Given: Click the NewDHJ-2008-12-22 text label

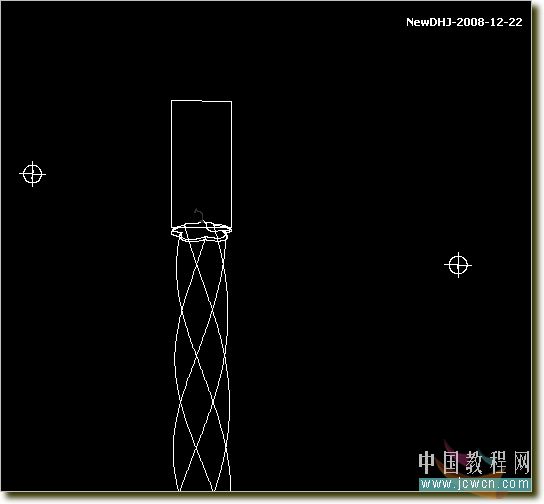Looking at the screenshot, I should click(x=464, y=22).
